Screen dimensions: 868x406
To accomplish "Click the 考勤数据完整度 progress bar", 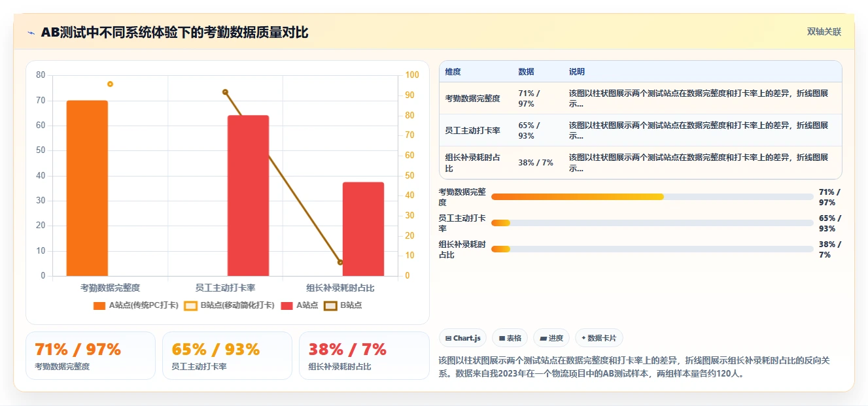I will 652,197.
